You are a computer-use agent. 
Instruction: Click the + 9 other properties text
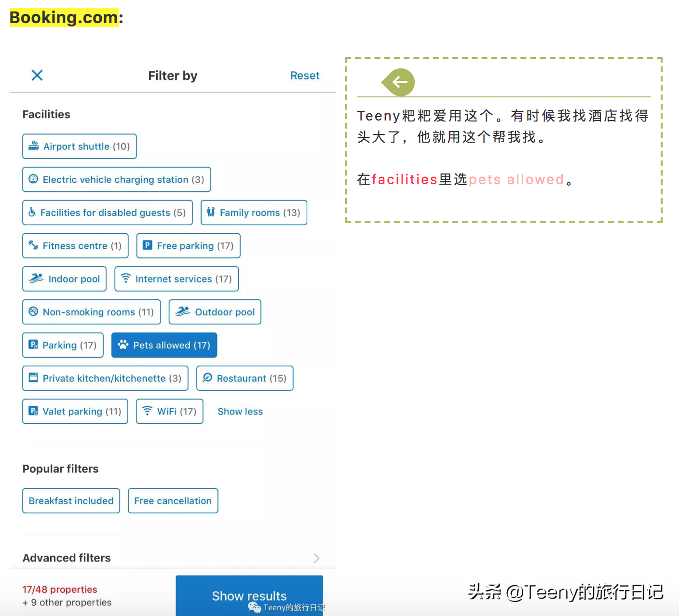[x=67, y=603]
